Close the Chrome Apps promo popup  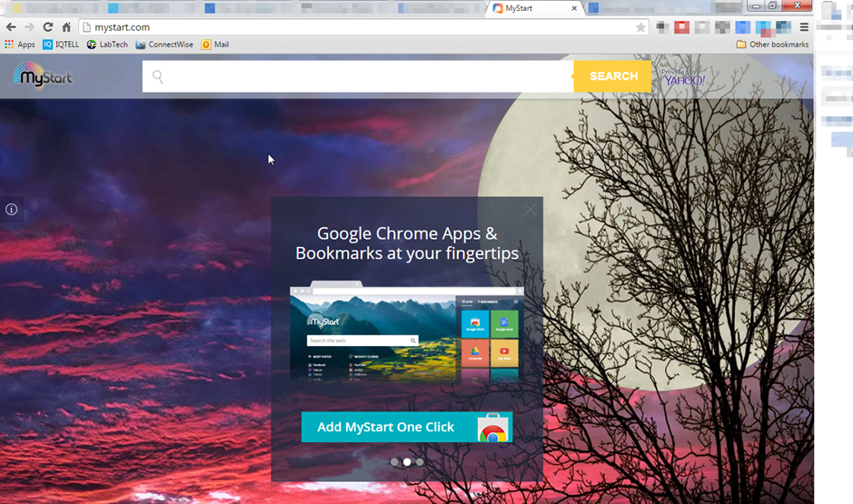[x=531, y=210]
